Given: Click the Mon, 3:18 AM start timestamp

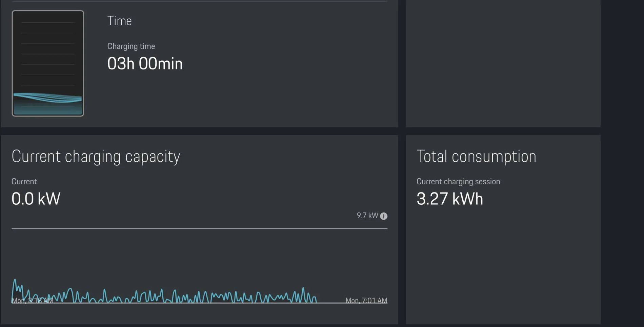Looking at the screenshot, I should click(x=33, y=301).
